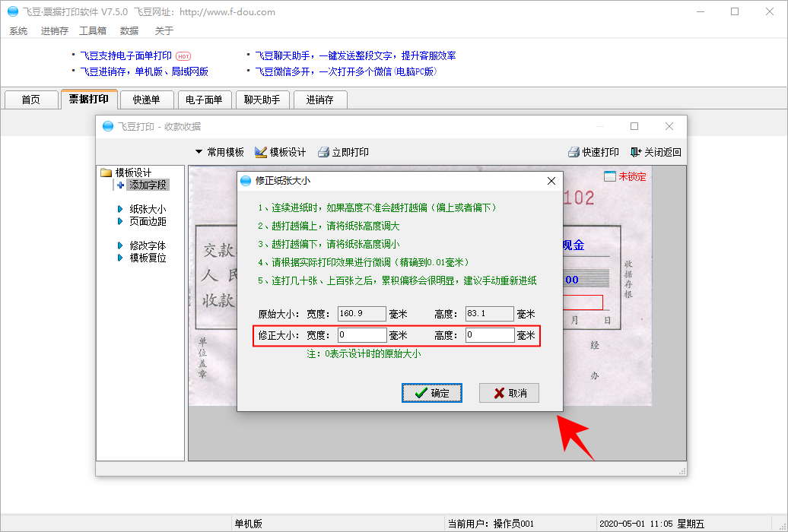Close the 修正纸张大小 dialog
Image resolution: width=788 pixels, height=532 pixels.
[551, 181]
